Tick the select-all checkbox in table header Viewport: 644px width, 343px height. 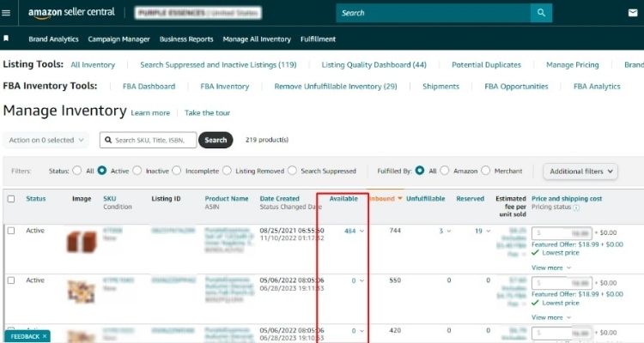pos(11,199)
